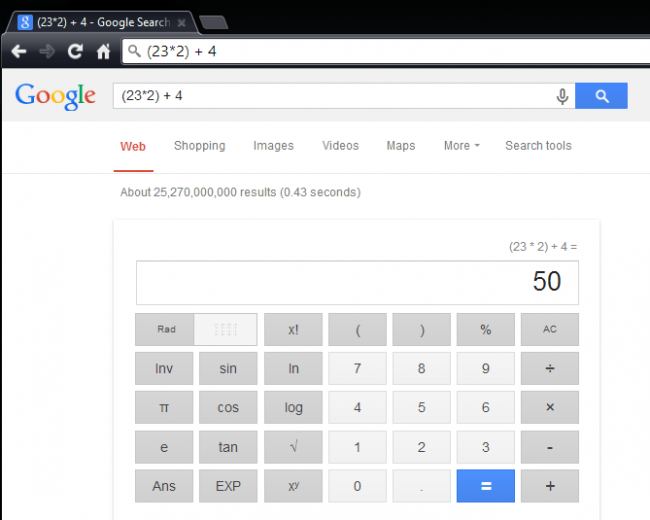Click the digit 6 key

[x=486, y=407]
